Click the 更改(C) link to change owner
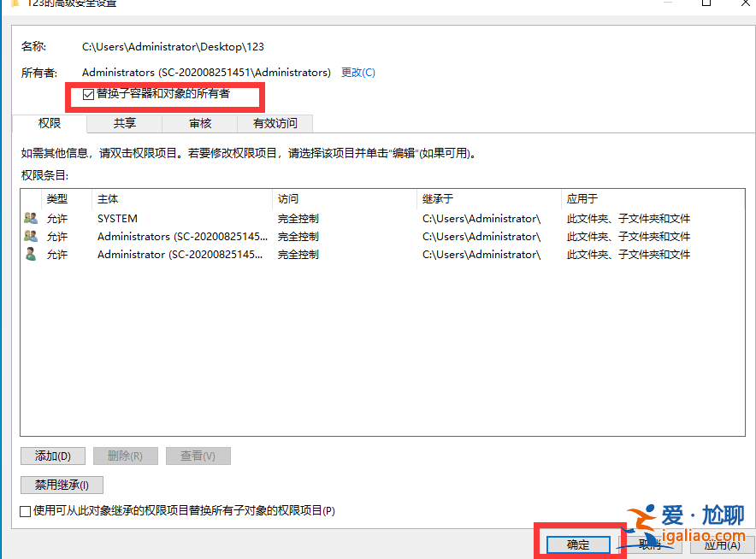The height and width of the screenshot is (559, 756). [x=358, y=72]
